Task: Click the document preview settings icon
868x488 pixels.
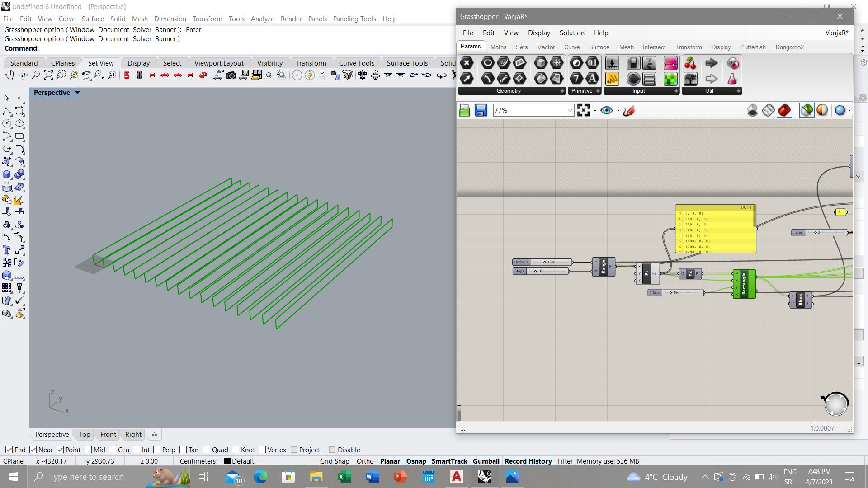Action: pos(822,110)
